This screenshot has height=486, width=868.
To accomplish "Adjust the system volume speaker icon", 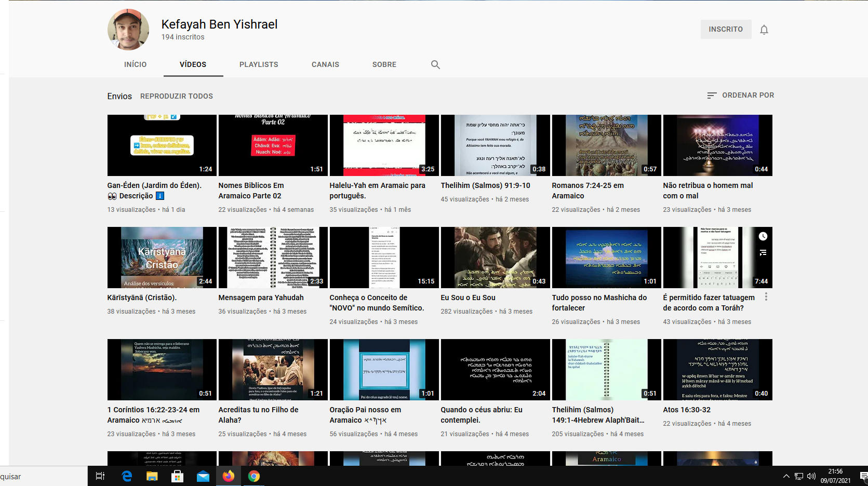I will point(811,476).
